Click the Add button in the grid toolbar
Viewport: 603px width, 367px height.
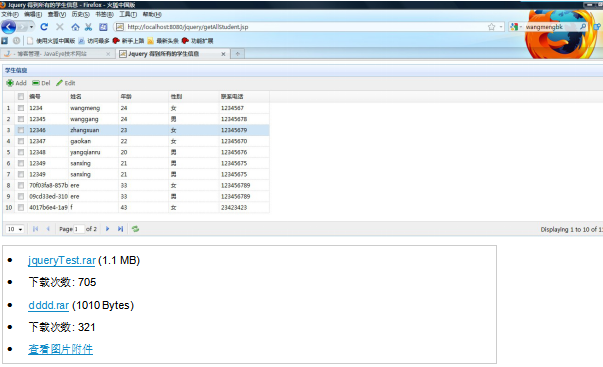(17, 83)
